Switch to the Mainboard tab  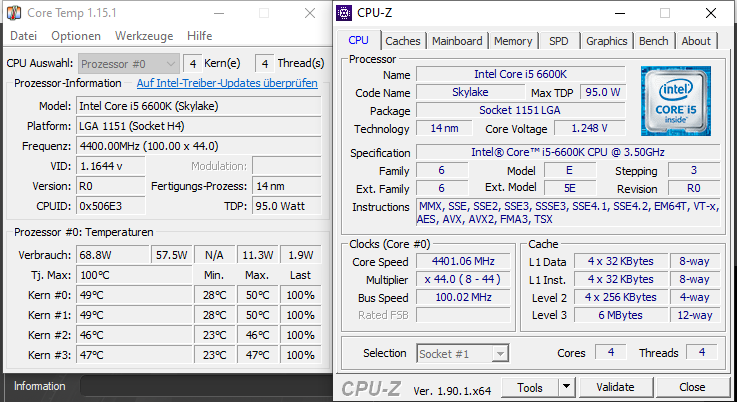(457, 41)
